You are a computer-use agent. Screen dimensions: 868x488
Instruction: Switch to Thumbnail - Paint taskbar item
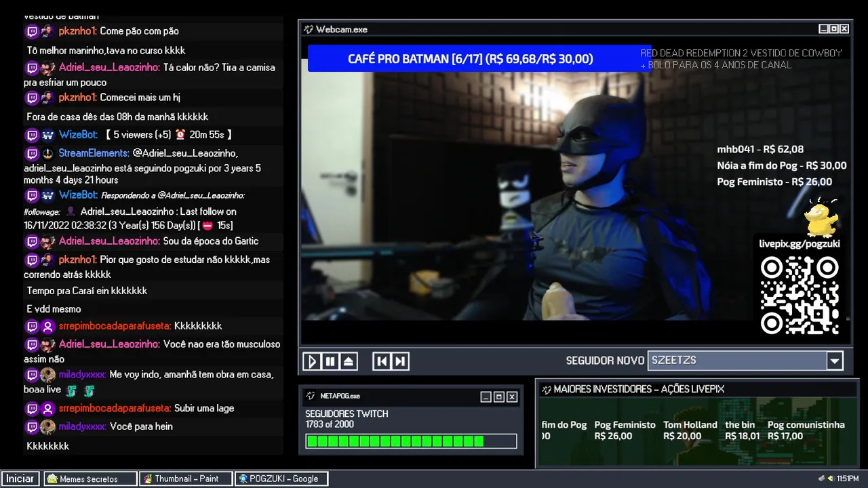click(186, 479)
